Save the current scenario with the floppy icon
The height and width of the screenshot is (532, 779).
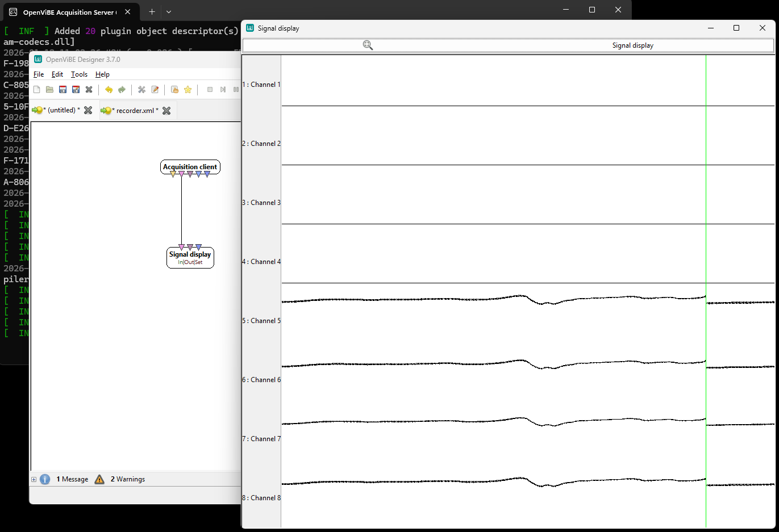(63, 89)
